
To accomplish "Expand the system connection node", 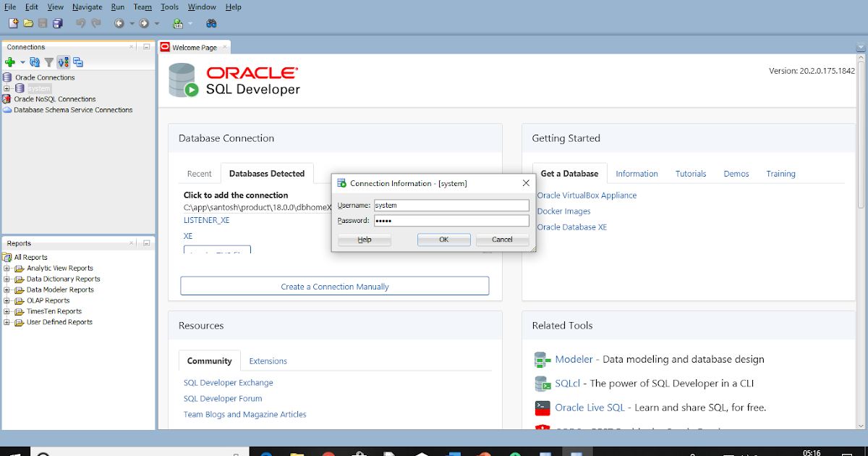I will point(6,88).
